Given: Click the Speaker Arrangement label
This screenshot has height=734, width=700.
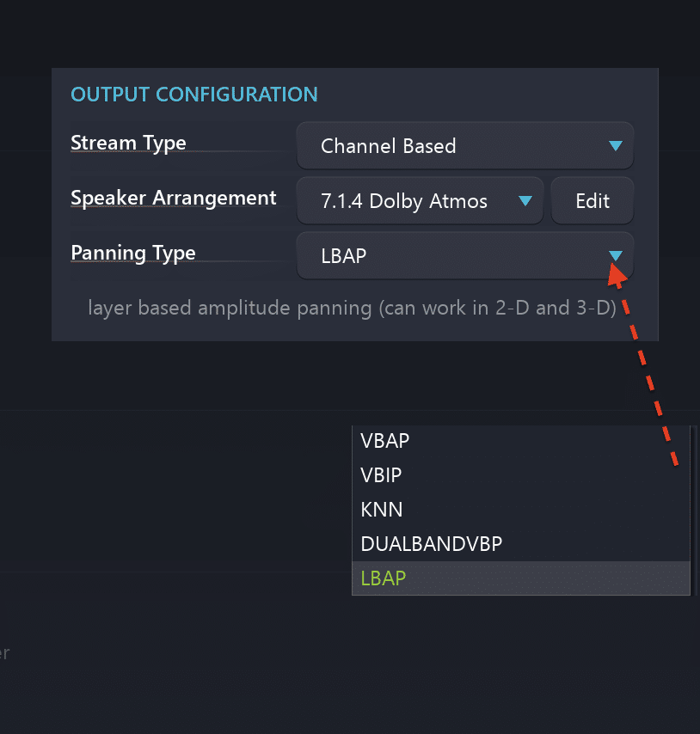Looking at the screenshot, I should (174, 198).
